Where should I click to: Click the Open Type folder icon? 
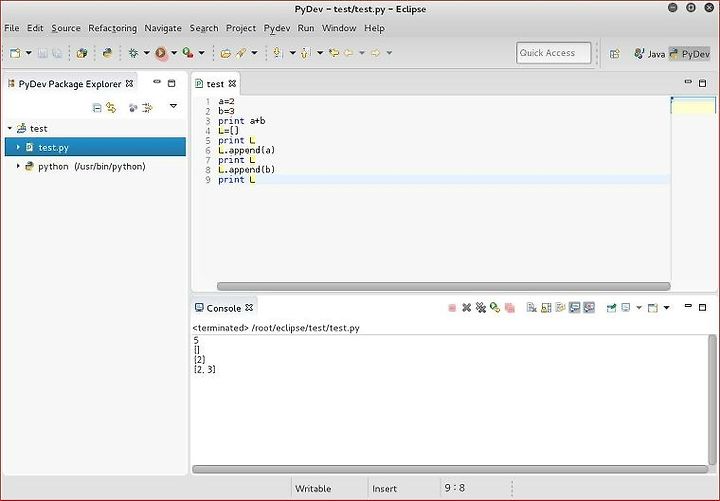tap(225, 53)
